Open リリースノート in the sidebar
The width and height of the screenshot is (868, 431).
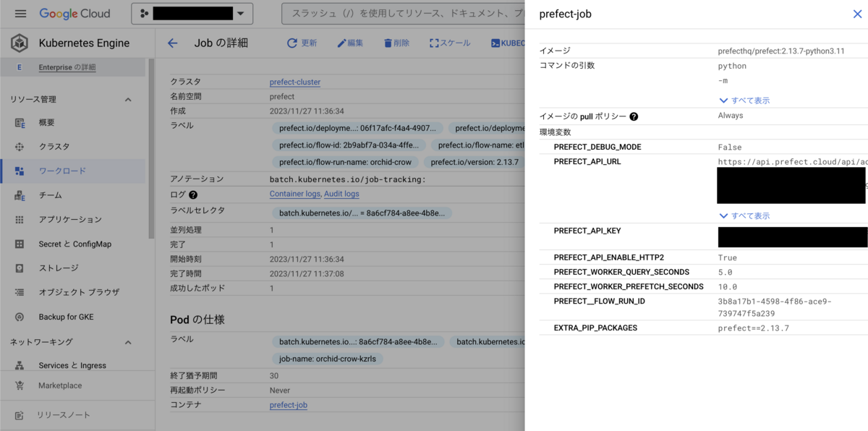point(64,415)
